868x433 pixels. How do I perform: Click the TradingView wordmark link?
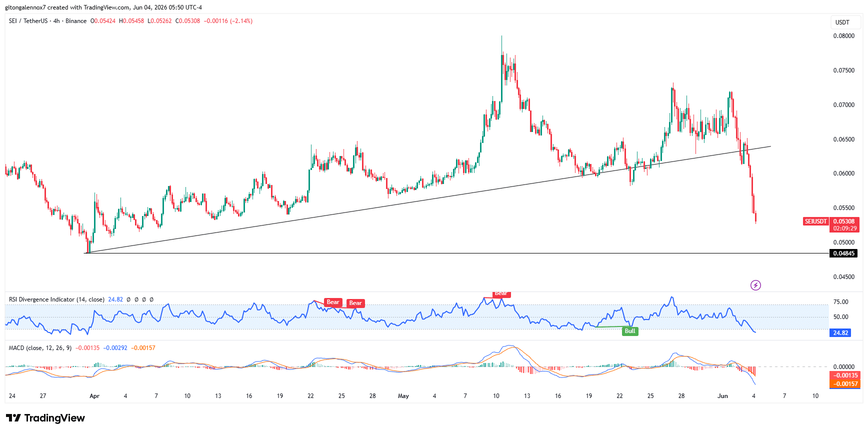coord(54,418)
